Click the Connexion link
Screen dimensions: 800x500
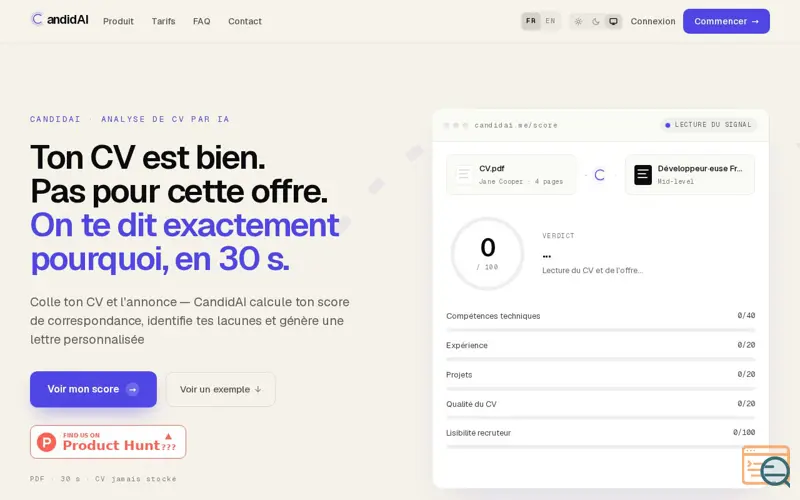(x=653, y=21)
